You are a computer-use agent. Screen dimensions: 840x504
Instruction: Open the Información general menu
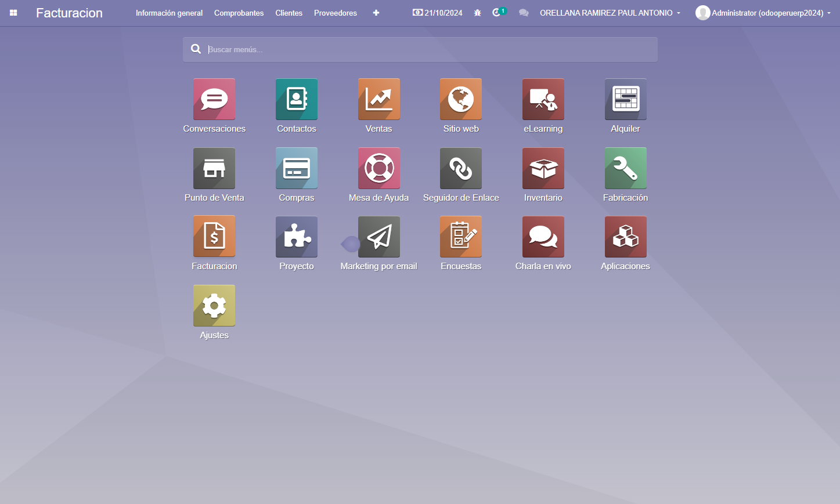(170, 13)
